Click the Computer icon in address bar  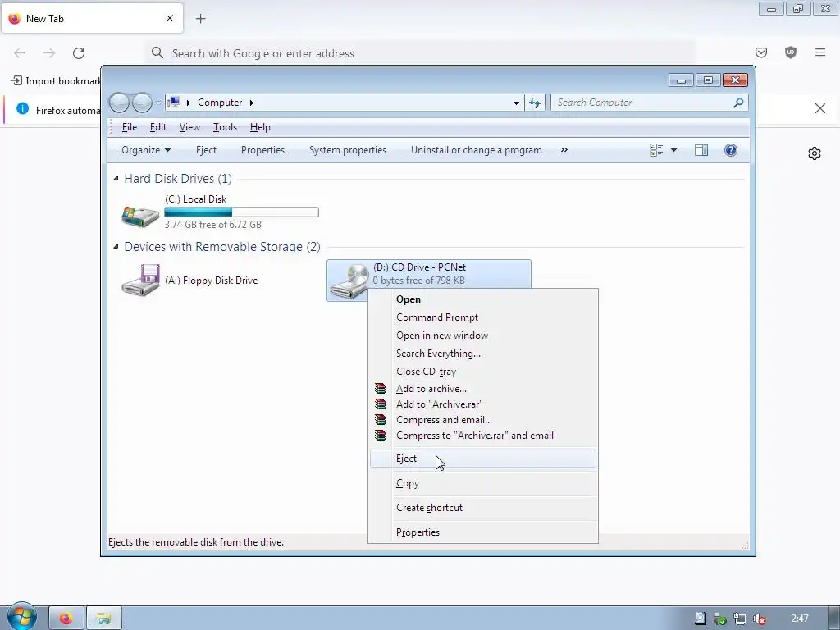tap(174, 102)
